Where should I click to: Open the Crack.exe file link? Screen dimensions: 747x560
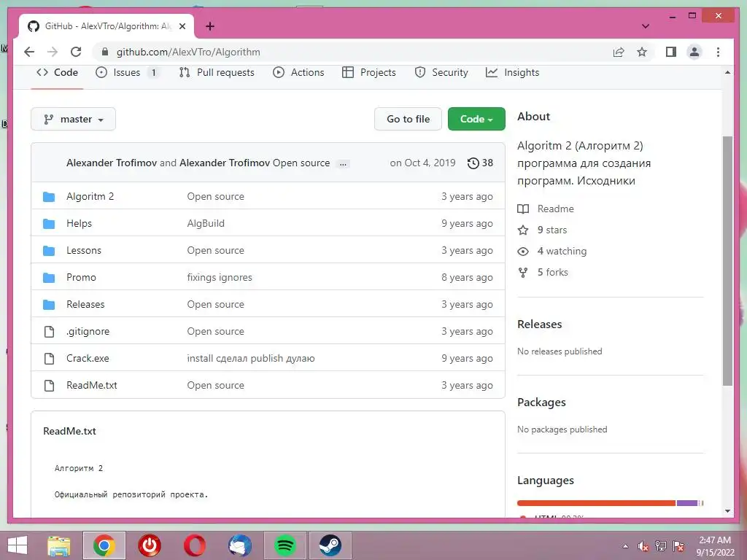(88, 359)
